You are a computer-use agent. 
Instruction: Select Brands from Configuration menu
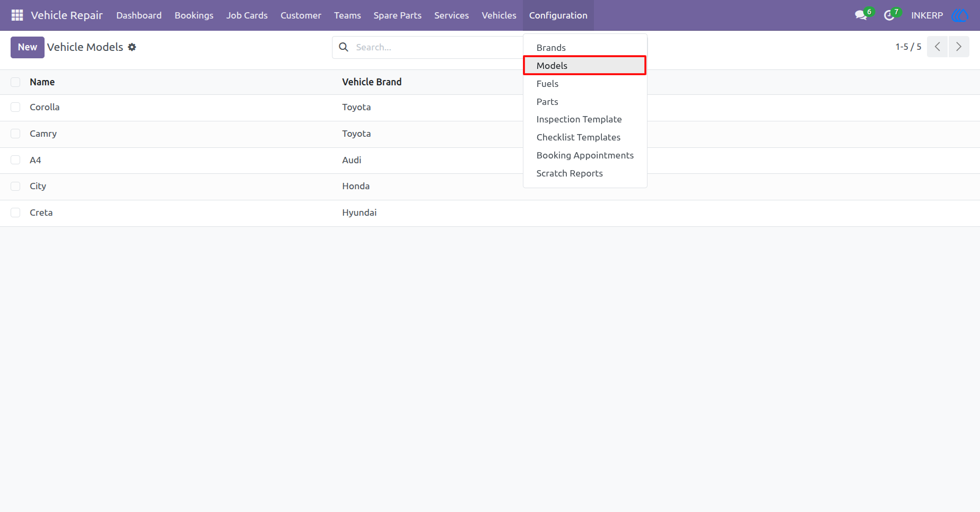click(585, 48)
